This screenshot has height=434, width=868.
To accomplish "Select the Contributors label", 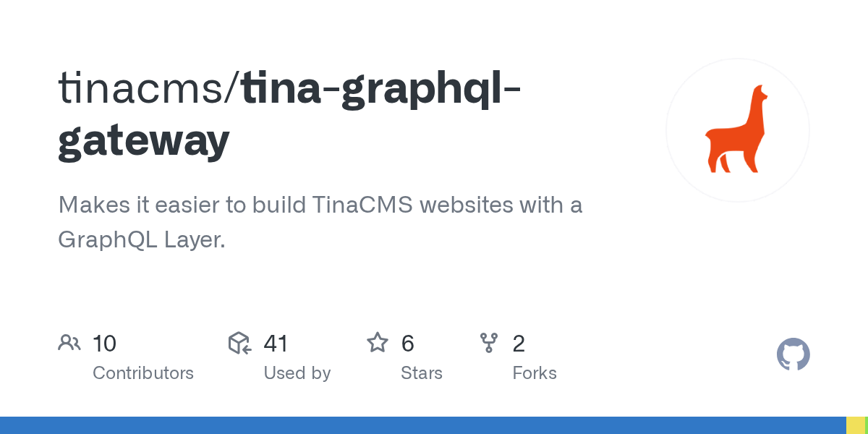I will (143, 373).
